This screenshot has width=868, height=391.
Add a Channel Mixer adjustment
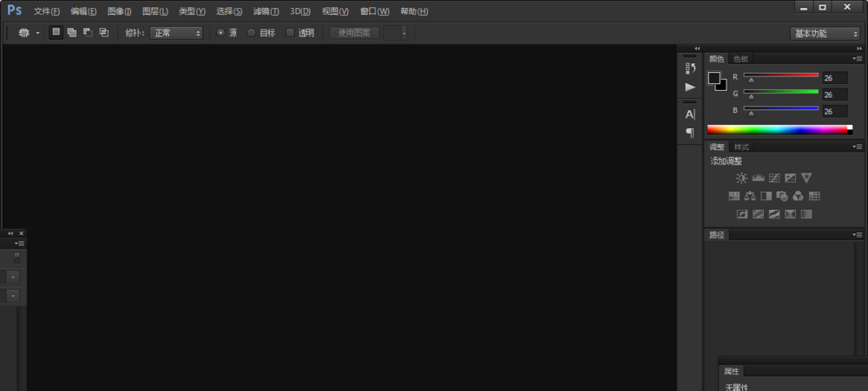[799, 196]
